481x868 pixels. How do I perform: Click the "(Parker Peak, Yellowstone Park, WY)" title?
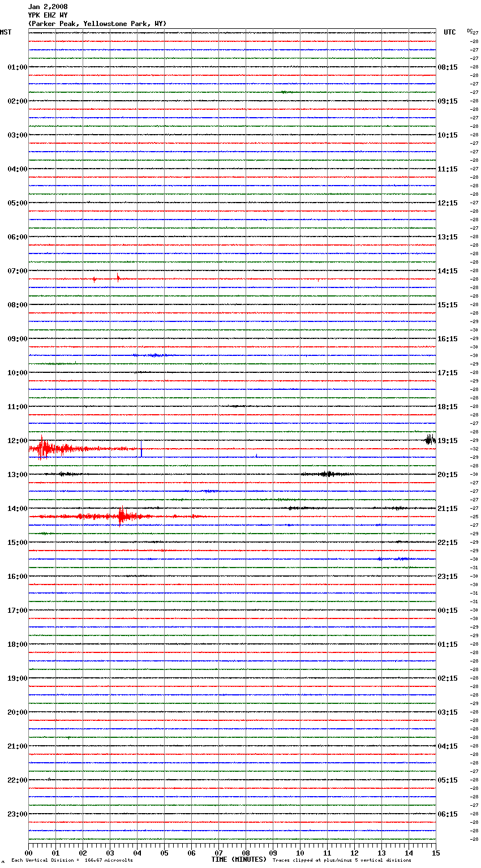97,24
